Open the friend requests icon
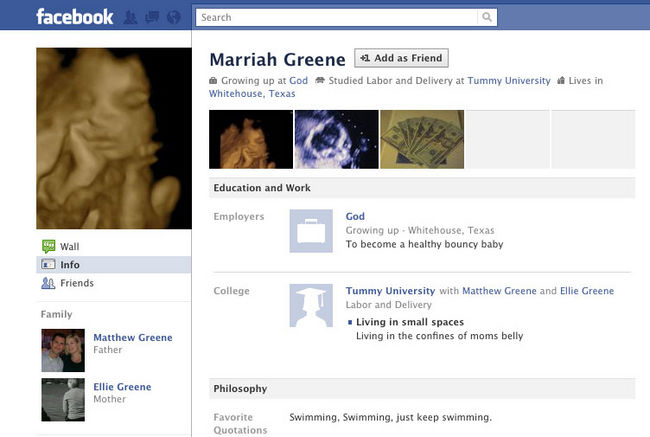 [x=131, y=17]
